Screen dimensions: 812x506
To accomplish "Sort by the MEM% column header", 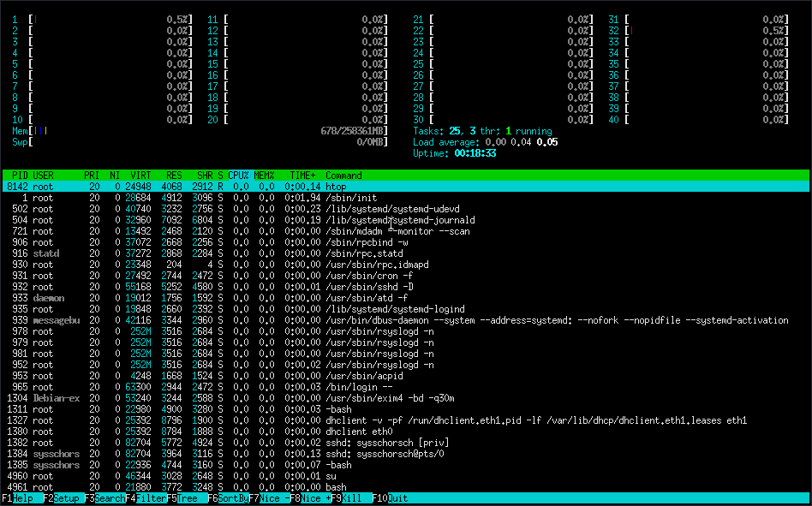I will point(264,175).
